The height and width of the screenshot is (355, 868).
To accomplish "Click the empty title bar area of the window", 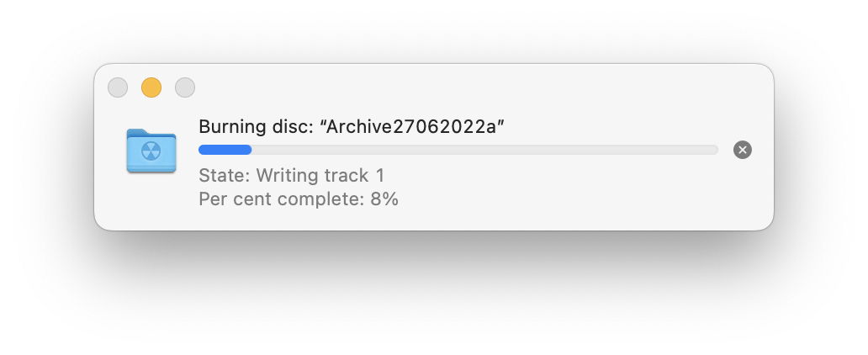I will pos(471,86).
